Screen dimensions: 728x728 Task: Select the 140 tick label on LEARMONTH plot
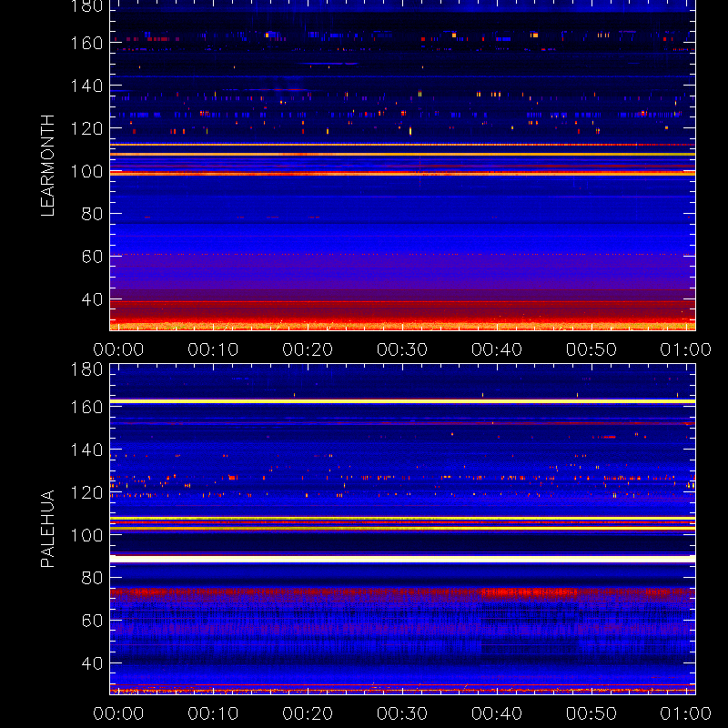point(86,86)
